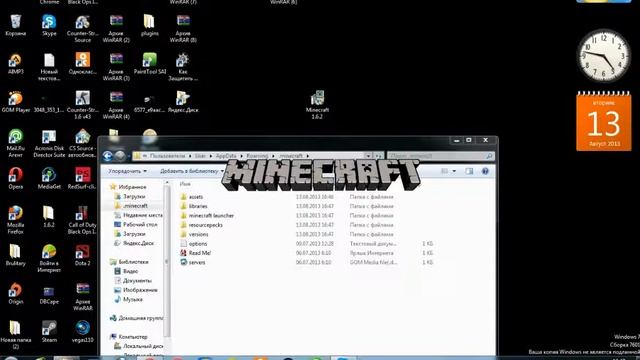Select the Архив WinRAR (3) archive

tap(116, 67)
